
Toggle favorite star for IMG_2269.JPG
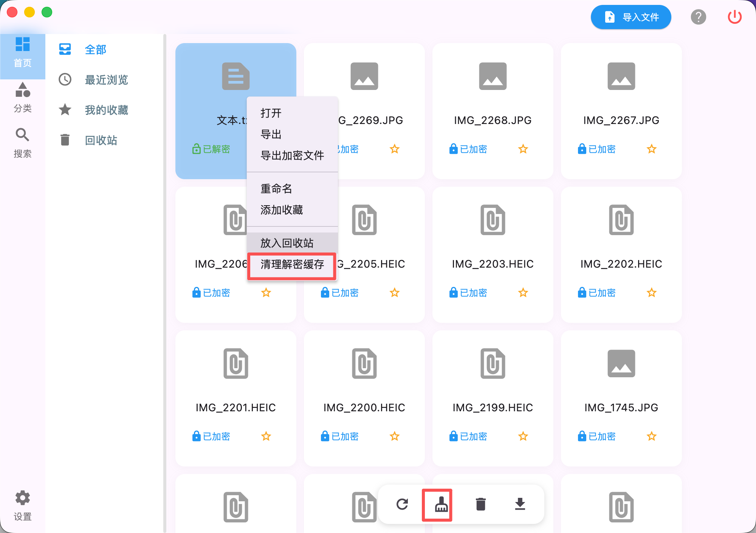[x=395, y=149]
